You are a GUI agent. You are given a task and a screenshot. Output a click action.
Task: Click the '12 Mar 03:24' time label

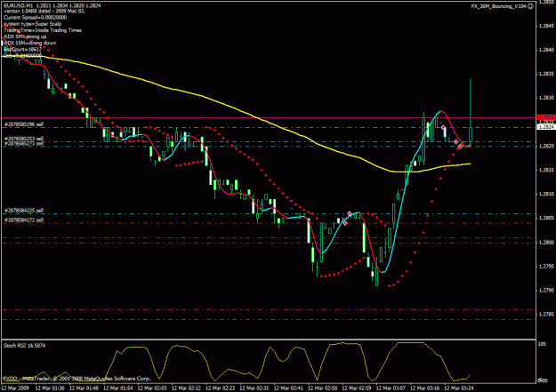click(x=458, y=388)
